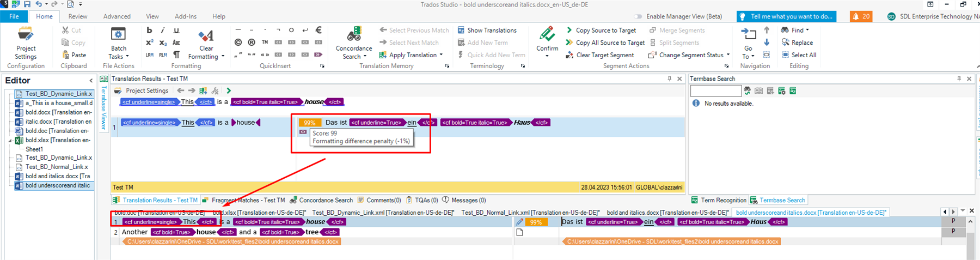980x260 pixels.
Task: Show formatting marks with pilcrow icon
Action: coord(176,55)
